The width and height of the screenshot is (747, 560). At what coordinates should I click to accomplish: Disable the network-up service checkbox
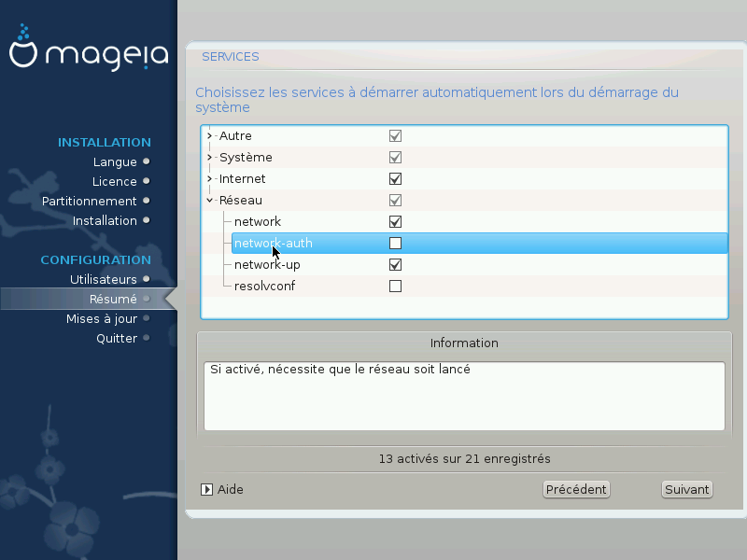coord(395,265)
